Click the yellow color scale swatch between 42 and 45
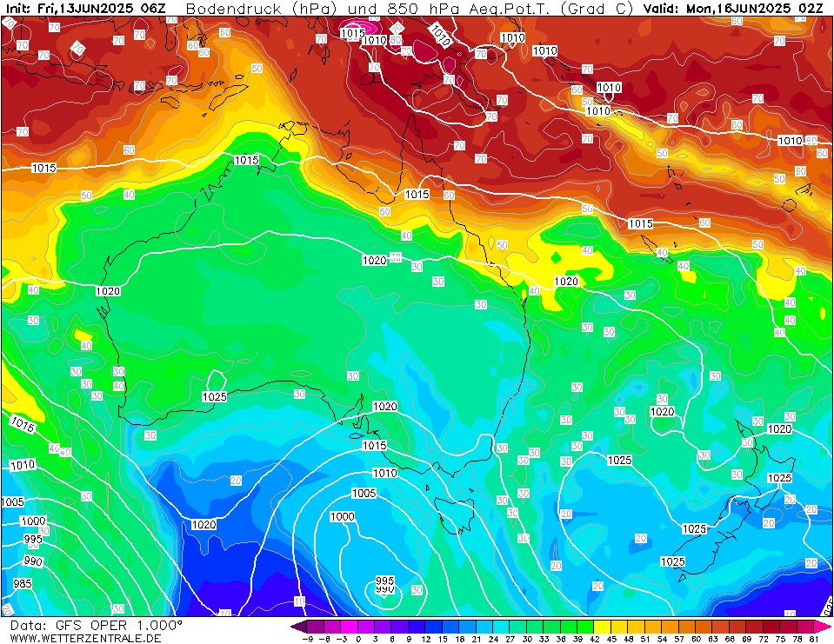 (x=602, y=627)
